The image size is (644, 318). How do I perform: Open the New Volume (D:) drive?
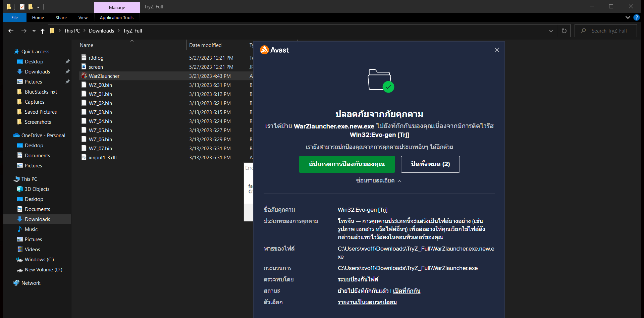click(x=43, y=270)
